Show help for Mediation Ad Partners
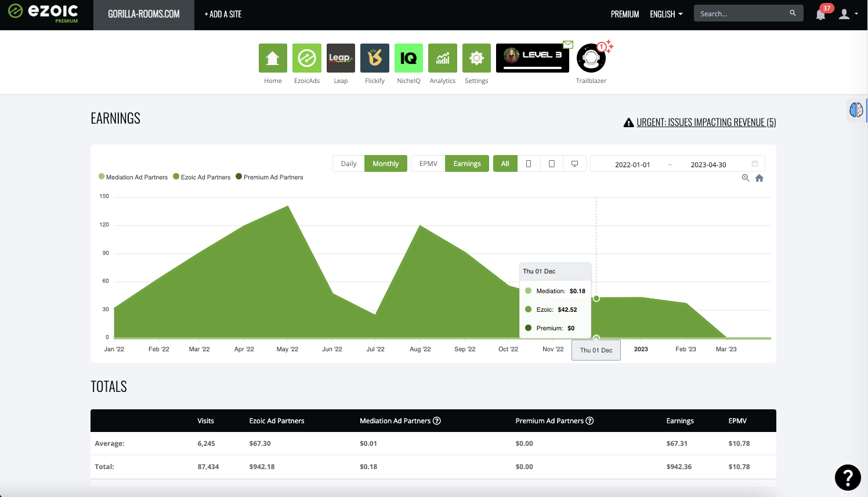 (437, 421)
